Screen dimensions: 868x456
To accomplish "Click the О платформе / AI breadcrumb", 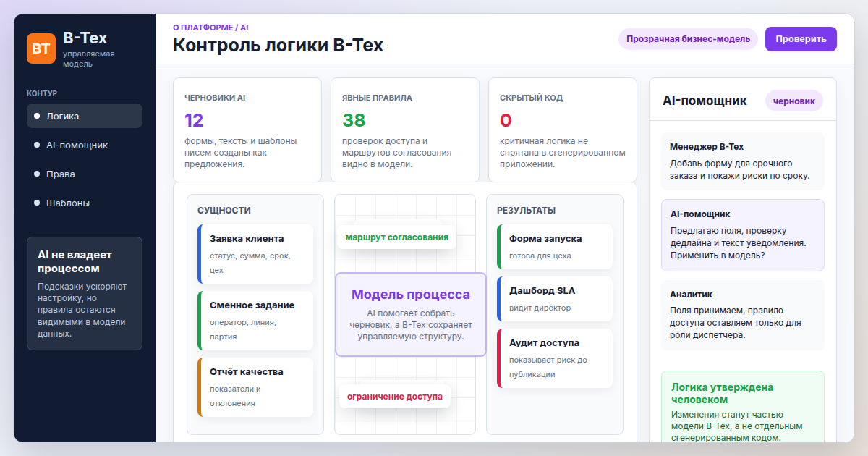I will tap(210, 27).
